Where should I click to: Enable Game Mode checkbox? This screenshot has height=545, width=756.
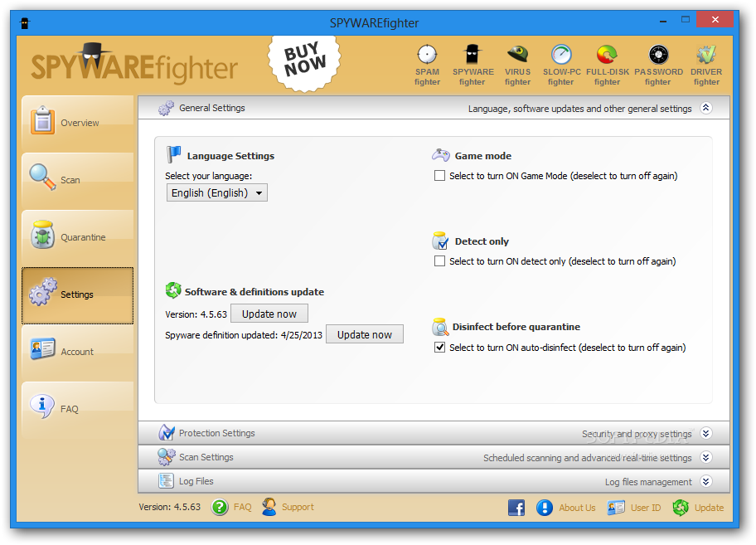439,176
